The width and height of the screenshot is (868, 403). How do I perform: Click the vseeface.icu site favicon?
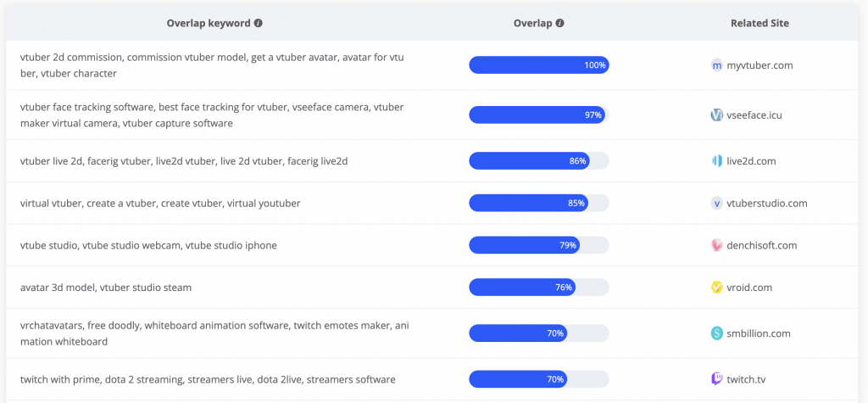point(717,115)
